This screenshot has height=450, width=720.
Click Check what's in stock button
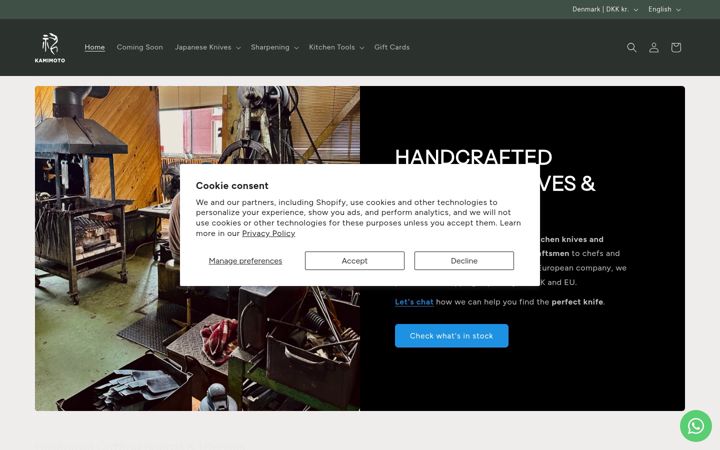click(x=451, y=336)
